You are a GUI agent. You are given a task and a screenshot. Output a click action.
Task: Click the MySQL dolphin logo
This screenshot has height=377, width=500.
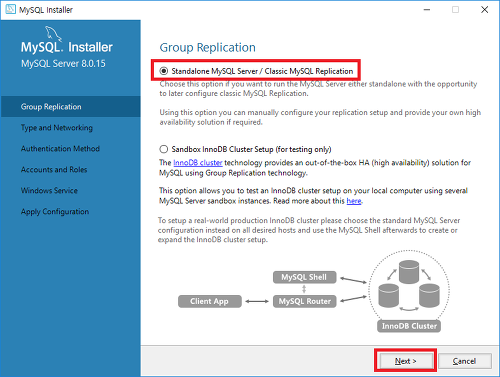53,33
